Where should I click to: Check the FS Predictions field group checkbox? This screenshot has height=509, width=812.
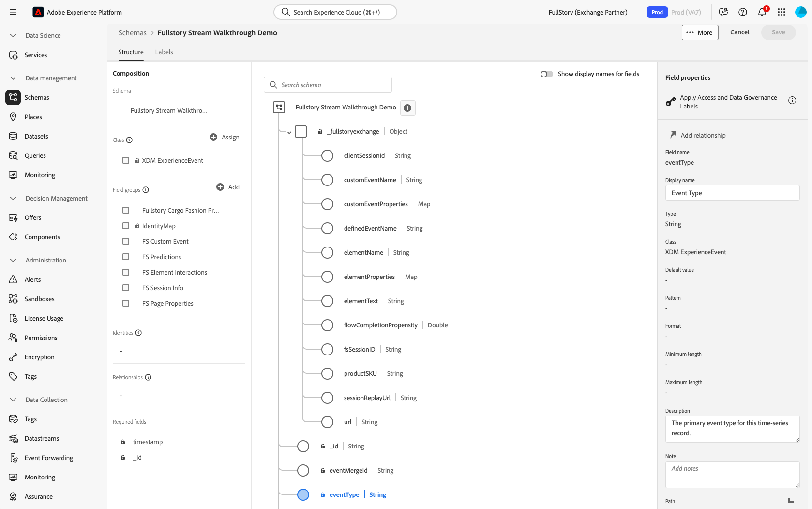click(x=126, y=257)
